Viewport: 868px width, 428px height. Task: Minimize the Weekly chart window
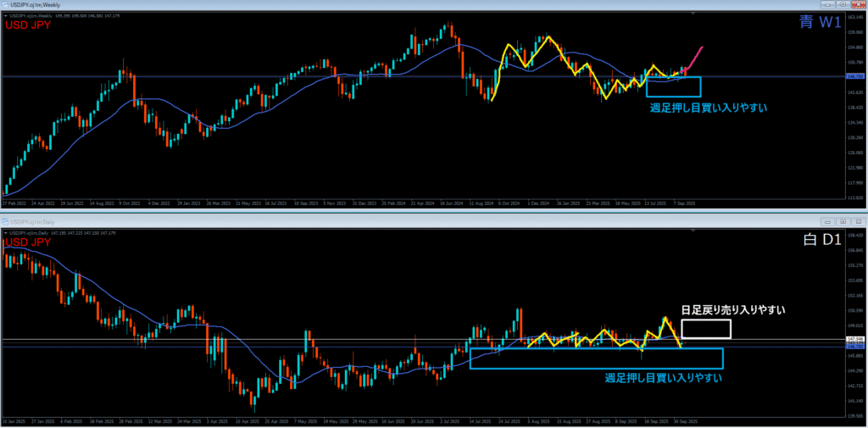click(829, 4)
